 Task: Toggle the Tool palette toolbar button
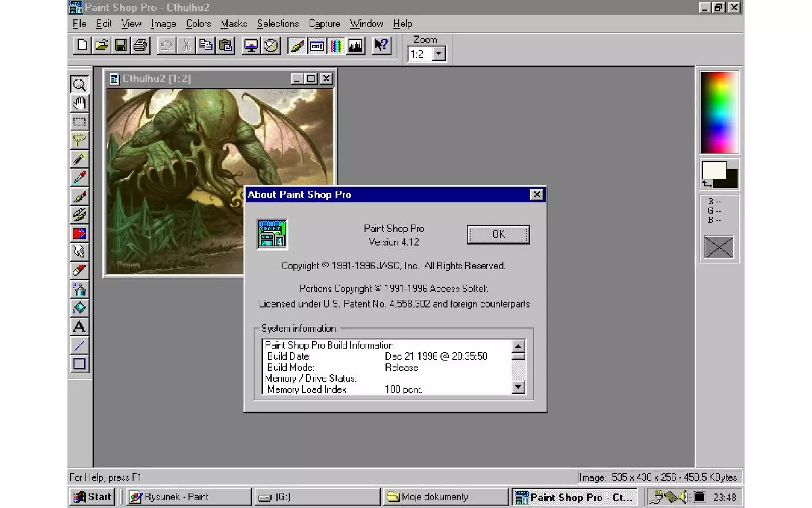click(x=297, y=46)
